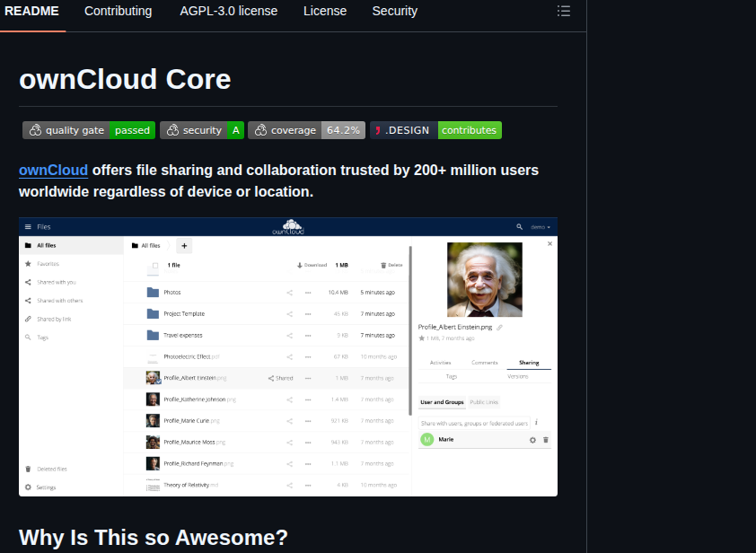Toggle the select-all checkbox beside 1 file
The image size is (756, 553).
155,265
